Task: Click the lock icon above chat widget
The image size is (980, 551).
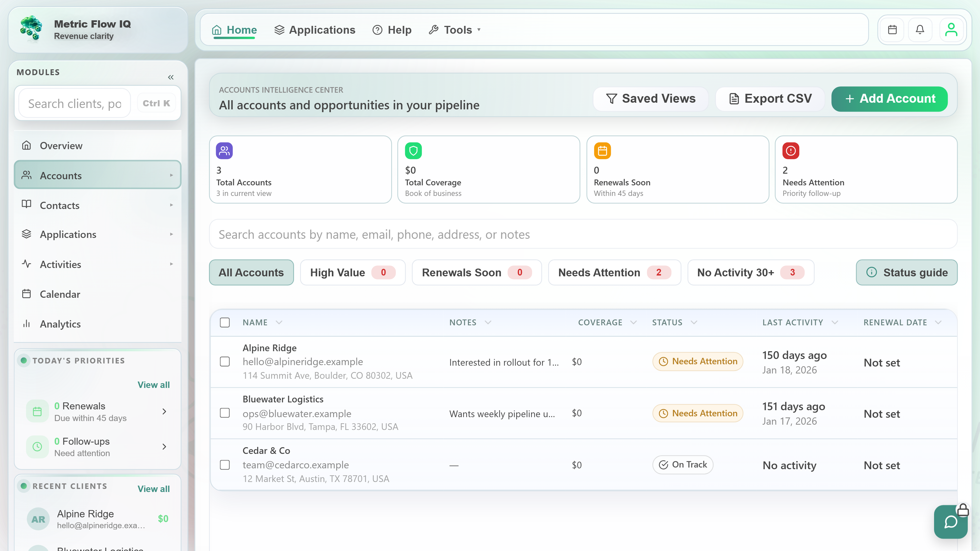Action: (962, 510)
